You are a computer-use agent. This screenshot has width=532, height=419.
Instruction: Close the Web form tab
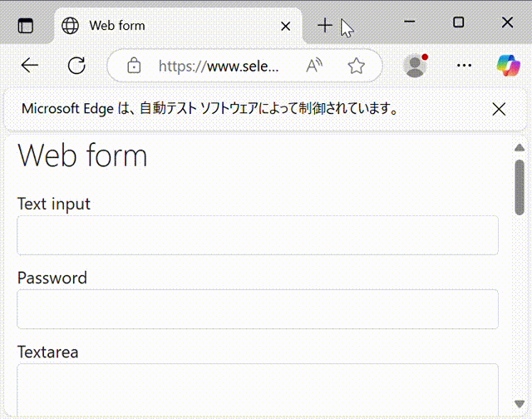(x=286, y=26)
